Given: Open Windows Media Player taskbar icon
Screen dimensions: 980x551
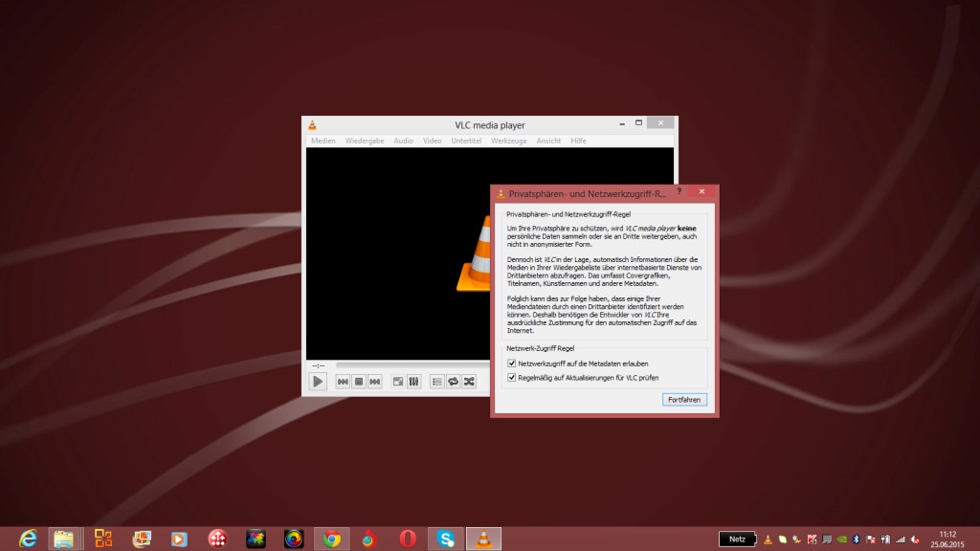Looking at the screenshot, I should coord(179,539).
